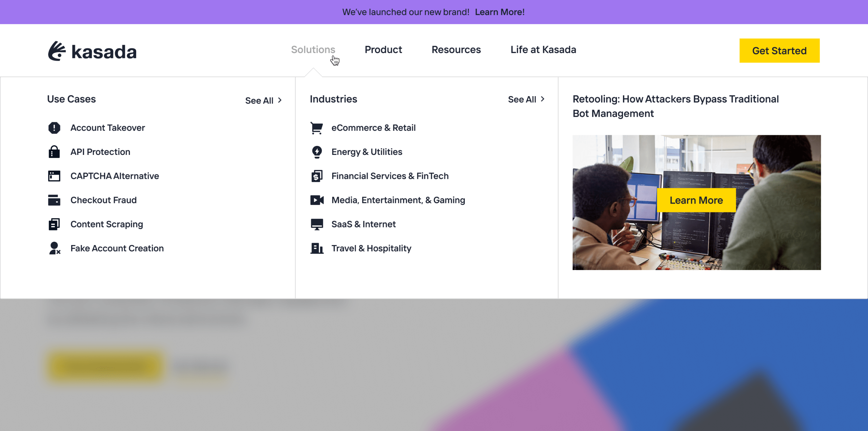The image size is (868, 431).
Task: Open Life at Kasada menu item
Action: click(543, 49)
